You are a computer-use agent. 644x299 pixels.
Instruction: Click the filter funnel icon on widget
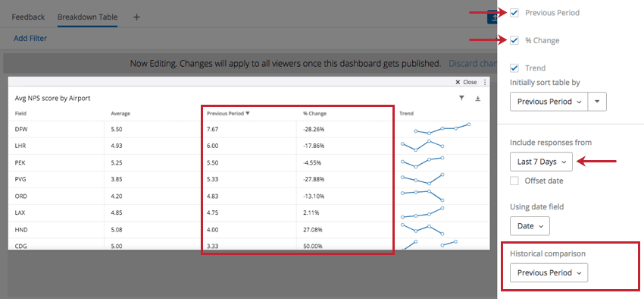click(x=461, y=99)
